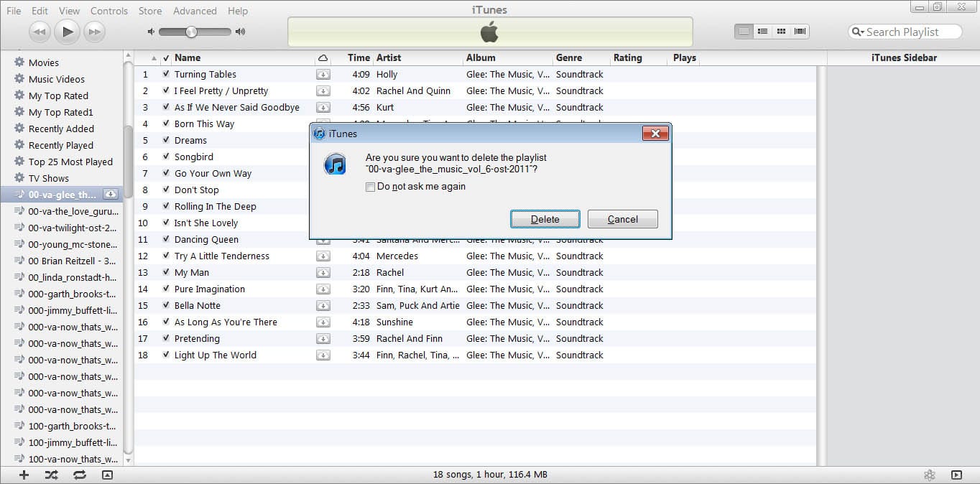Uncheck the Bella Notte song checkbox

(166, 305)
